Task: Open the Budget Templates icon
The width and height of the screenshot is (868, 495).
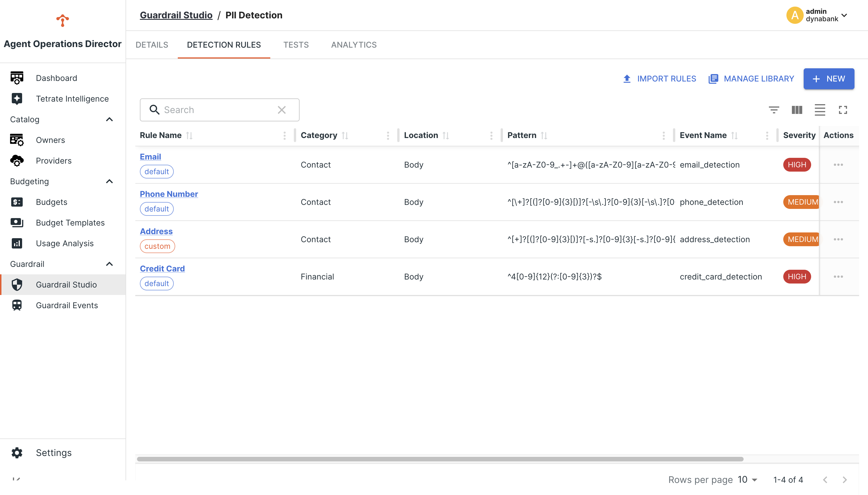Action: 17,223
